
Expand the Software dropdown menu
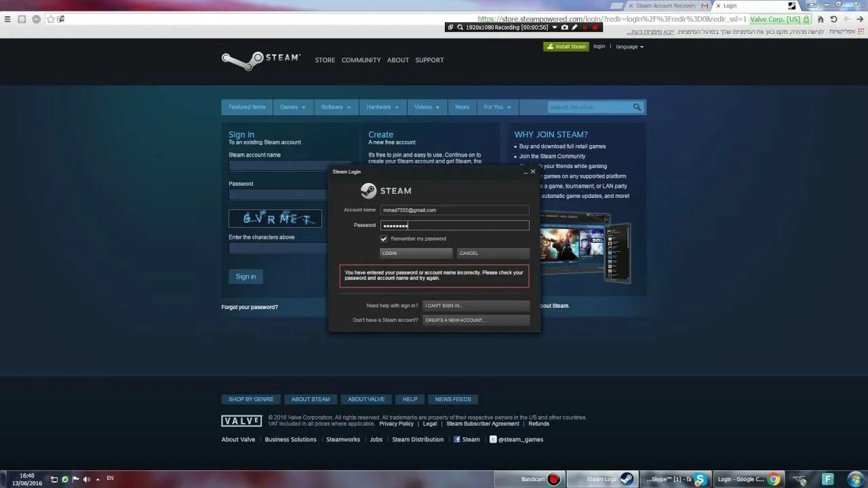336,107
